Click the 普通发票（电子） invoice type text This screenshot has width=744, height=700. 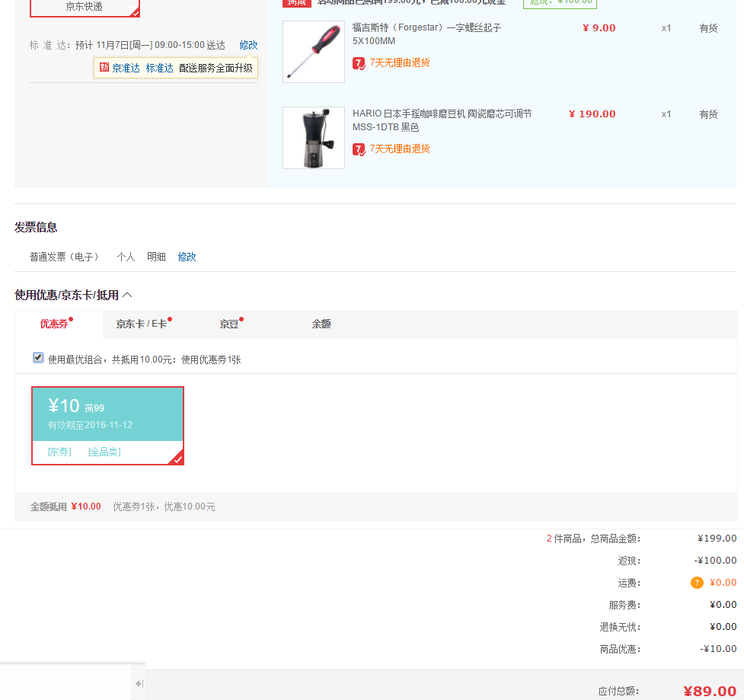coord(64,257)
